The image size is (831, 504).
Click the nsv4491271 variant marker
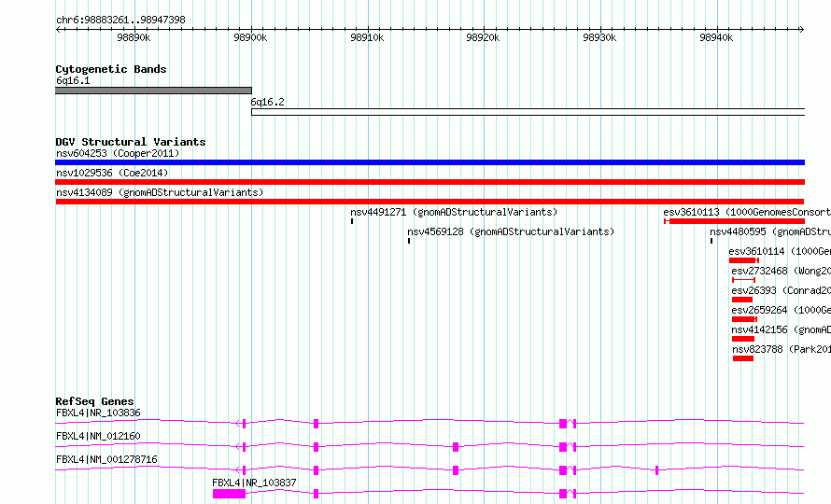(x=352, y=221)
